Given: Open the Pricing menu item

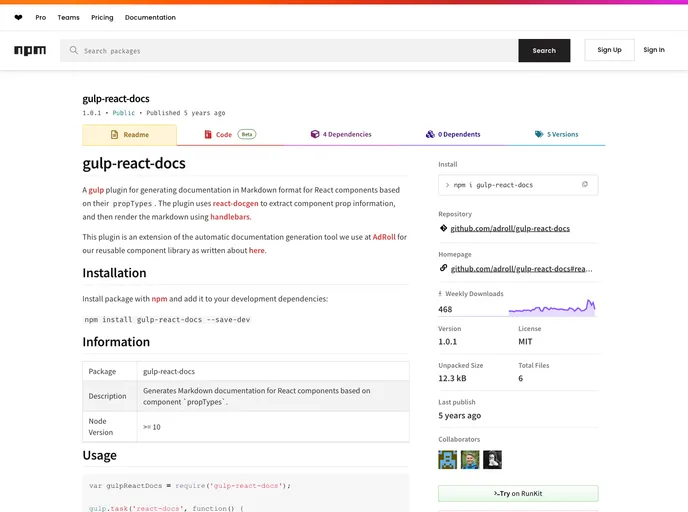Looking at the screenshot, I should pos(102,18).
